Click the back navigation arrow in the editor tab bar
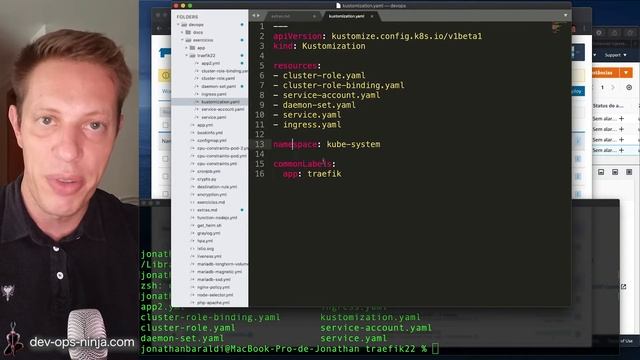 pyautogui.click(x=253, y=16)
